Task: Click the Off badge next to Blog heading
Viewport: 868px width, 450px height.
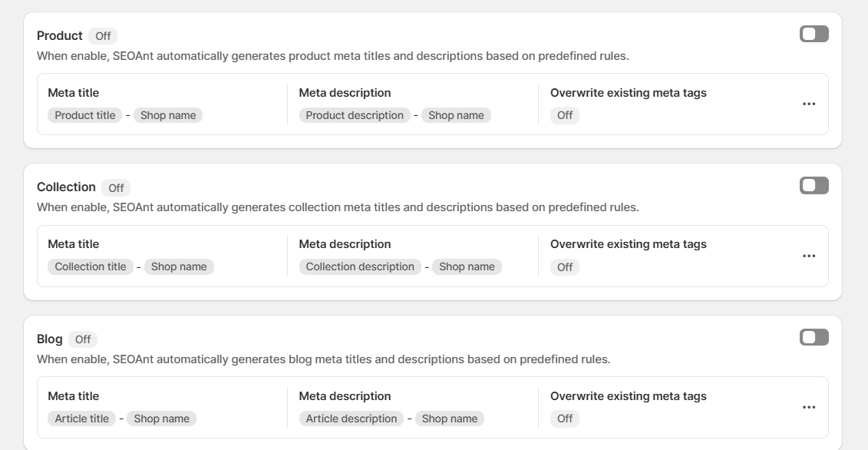Action: click(x=83, y=339)
